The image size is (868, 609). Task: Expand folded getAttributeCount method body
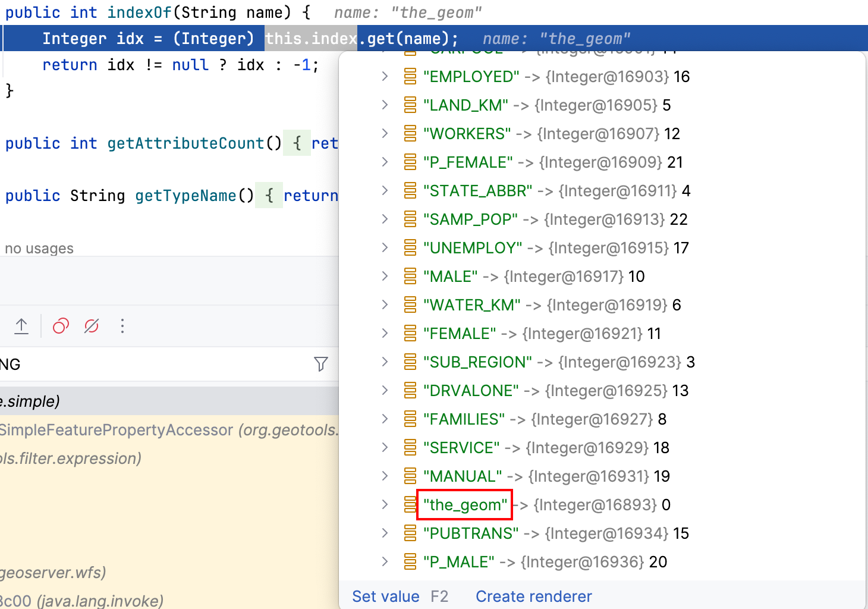(x=297, y=143)
